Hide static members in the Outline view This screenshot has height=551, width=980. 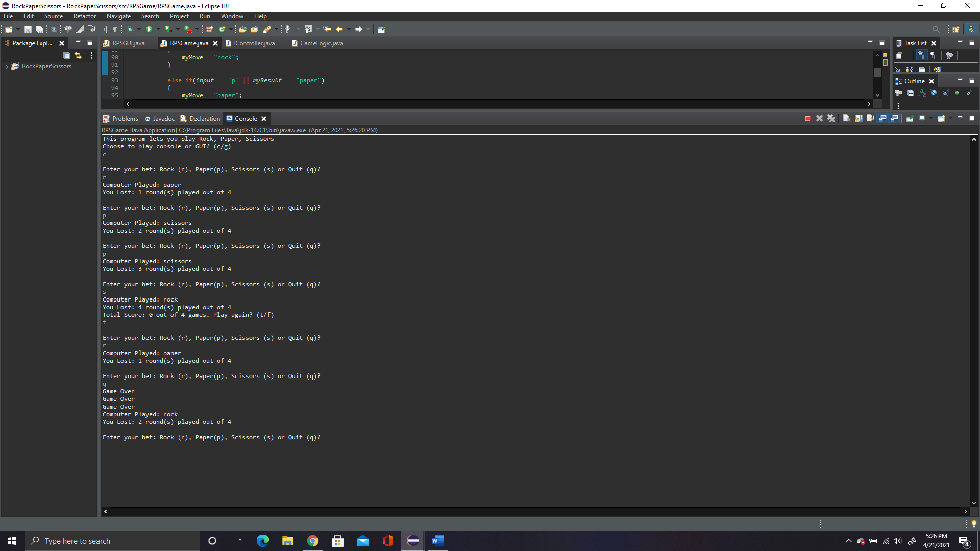tap(945, 93)
